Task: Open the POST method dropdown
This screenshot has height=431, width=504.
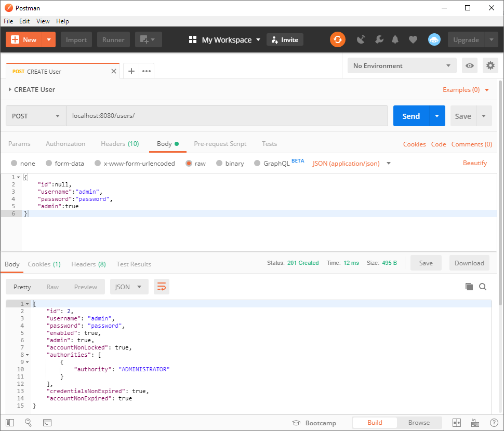Action: point(36,116)
